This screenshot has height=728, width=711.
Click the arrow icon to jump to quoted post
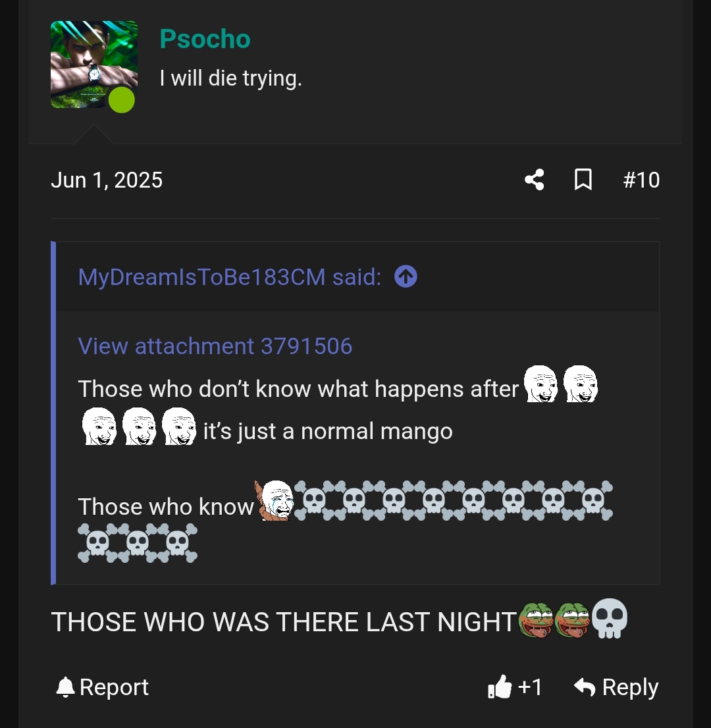[x=406, y=276]
